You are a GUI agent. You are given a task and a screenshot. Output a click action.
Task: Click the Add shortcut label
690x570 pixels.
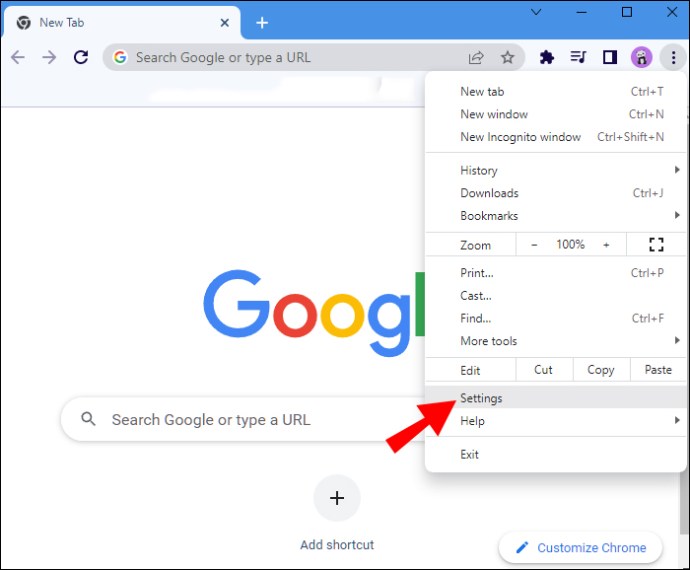(x=337, y=545)
